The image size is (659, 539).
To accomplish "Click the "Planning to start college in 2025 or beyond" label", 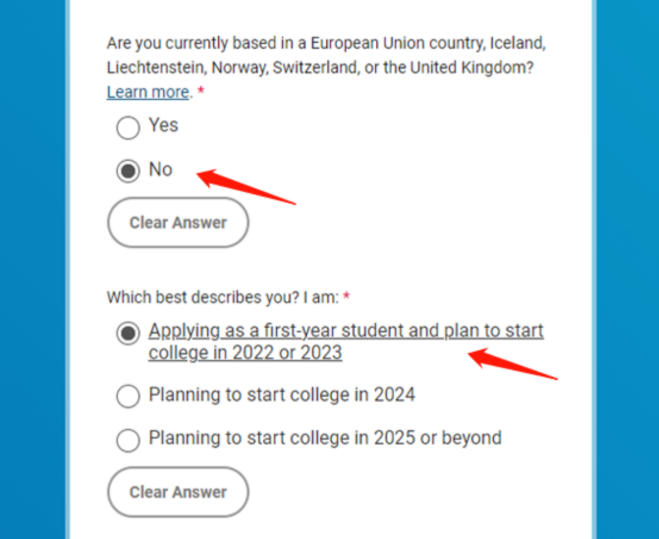I will (x=325, y=438).
